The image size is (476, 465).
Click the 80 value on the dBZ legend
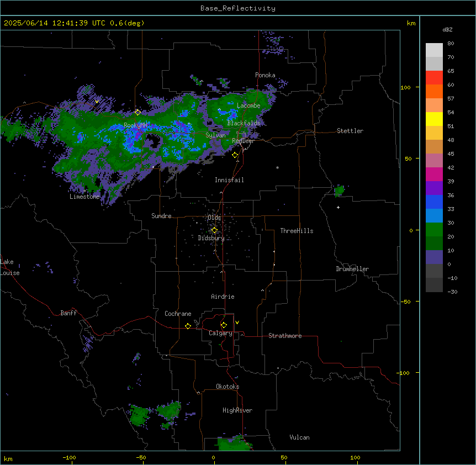coord(451,44)
